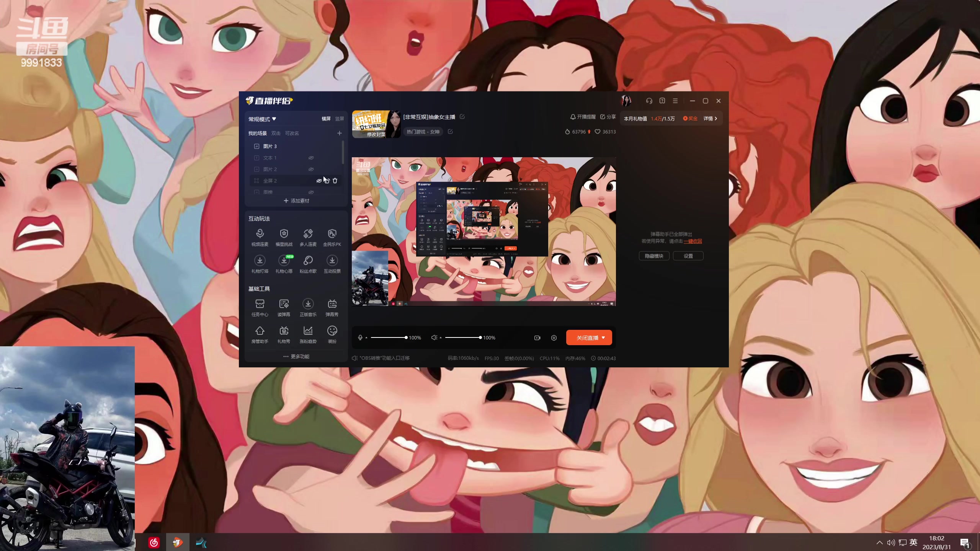Delete the 全屏 2 source with trash icon
Viewport: 980px width, 551px height.
(x=335, y=181)
